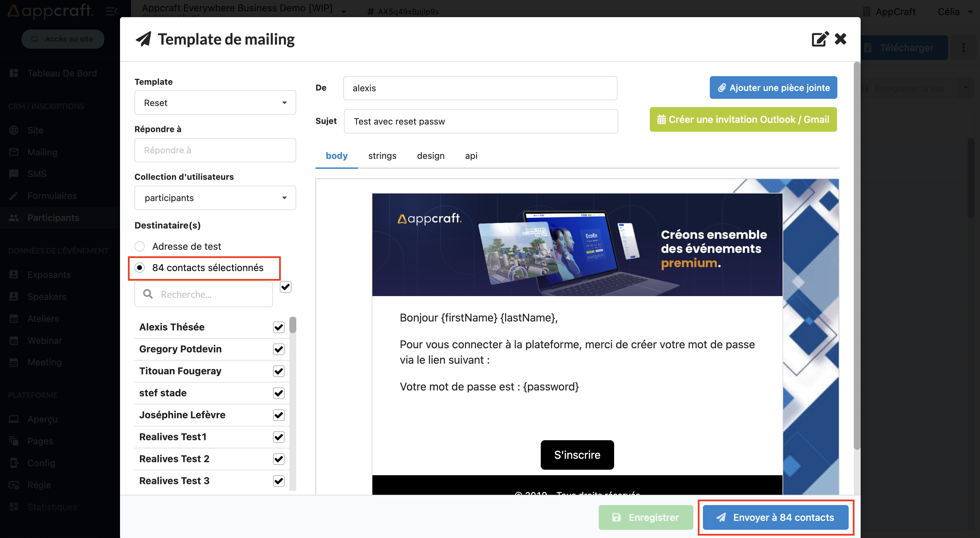Click the SMS chat icon in sidebar

[14, 174]
